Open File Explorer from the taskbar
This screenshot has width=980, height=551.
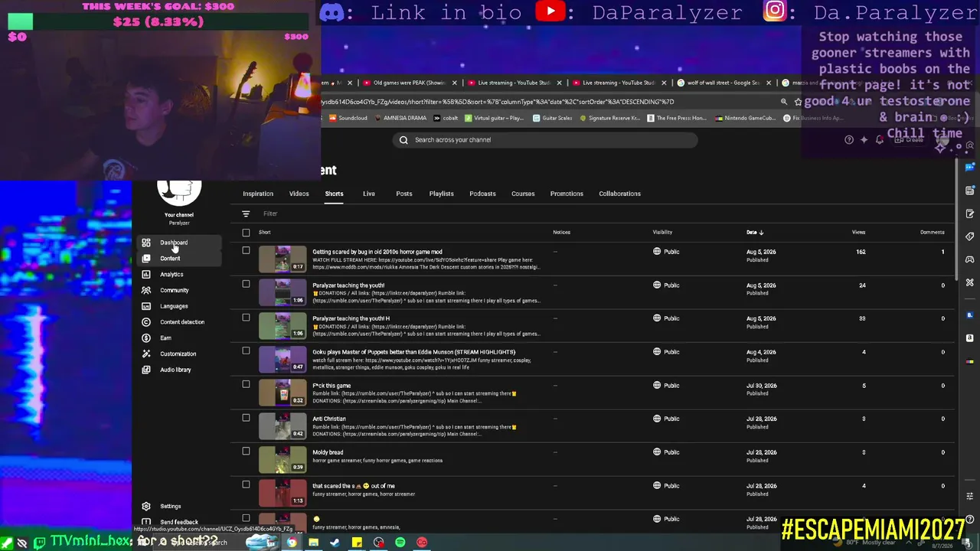pyautogui.click(x=313, y=543)
